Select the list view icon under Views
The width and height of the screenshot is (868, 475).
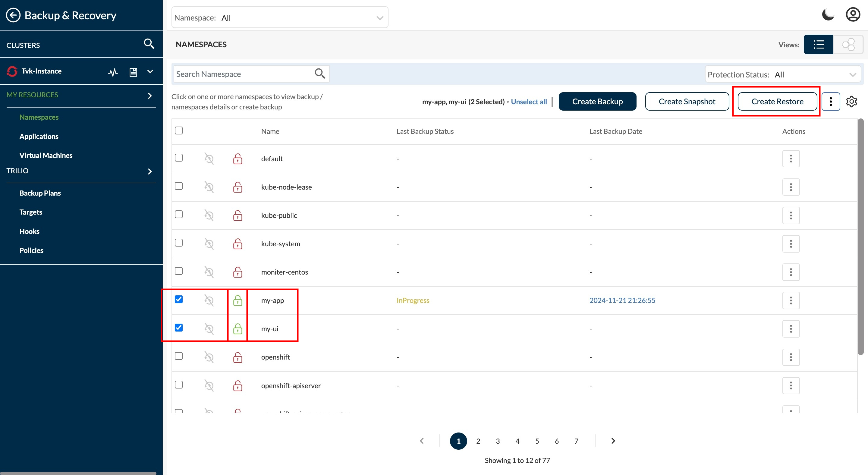(818, 44)
